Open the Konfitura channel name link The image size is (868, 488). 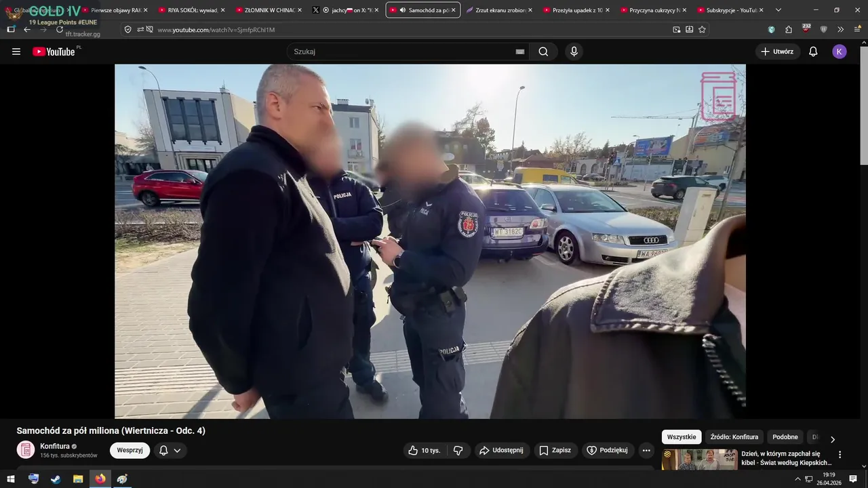tap(55, 446)
